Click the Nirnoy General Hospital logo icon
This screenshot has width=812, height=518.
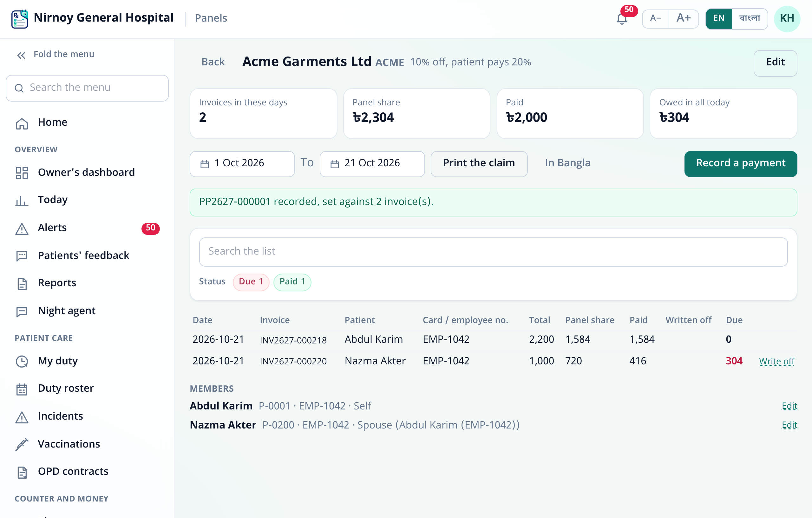point(20,19)
